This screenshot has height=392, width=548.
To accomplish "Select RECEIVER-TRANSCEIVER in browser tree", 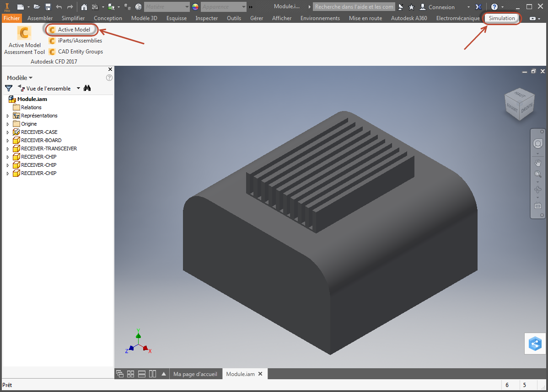I will click(45, 148).
